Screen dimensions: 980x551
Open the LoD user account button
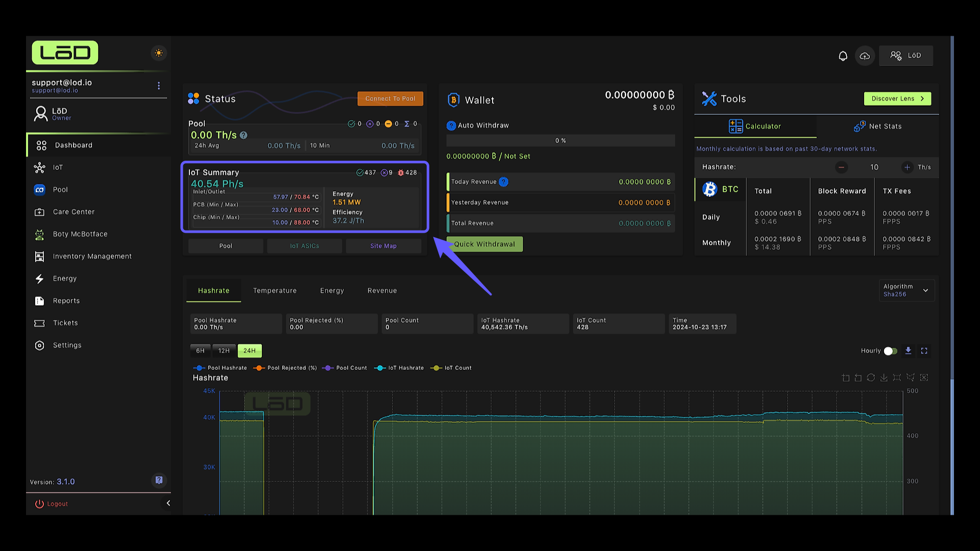[x=906, y=56]
